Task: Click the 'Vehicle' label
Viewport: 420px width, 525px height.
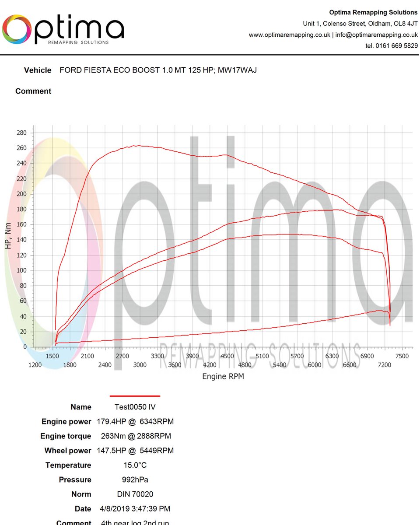Action: click(38, 70)
